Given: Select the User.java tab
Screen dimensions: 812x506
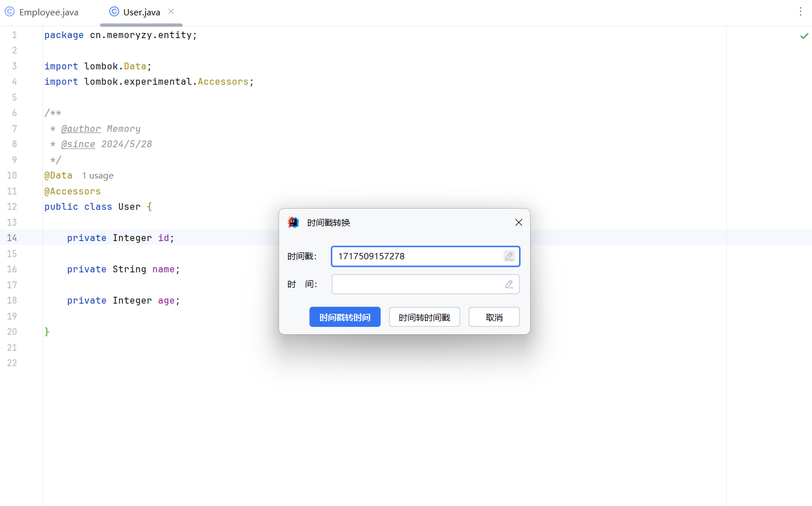Looking at the screenshot, I should pos(141,13).
